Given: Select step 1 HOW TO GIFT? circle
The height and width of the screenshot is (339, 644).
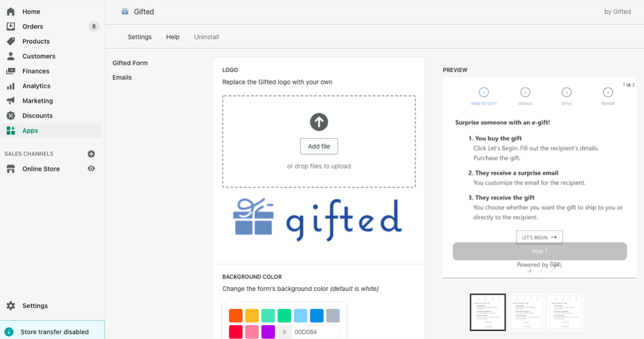Looking at the screenshot, I should point(484,92).
